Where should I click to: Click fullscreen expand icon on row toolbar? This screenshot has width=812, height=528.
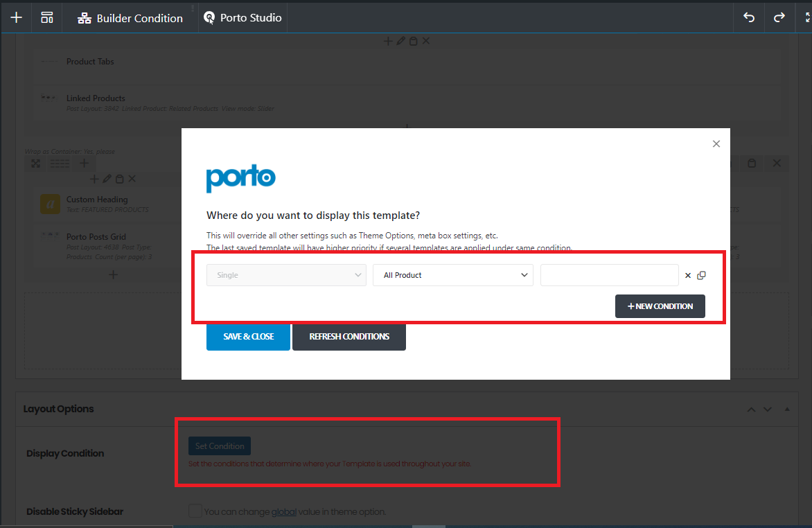(x=36, y=164)
